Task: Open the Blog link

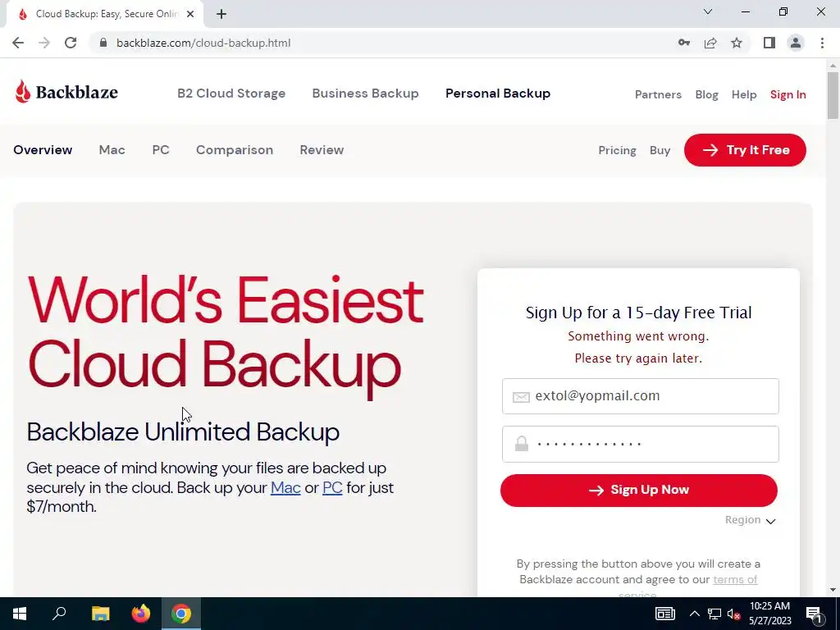Action: (706, 95)
